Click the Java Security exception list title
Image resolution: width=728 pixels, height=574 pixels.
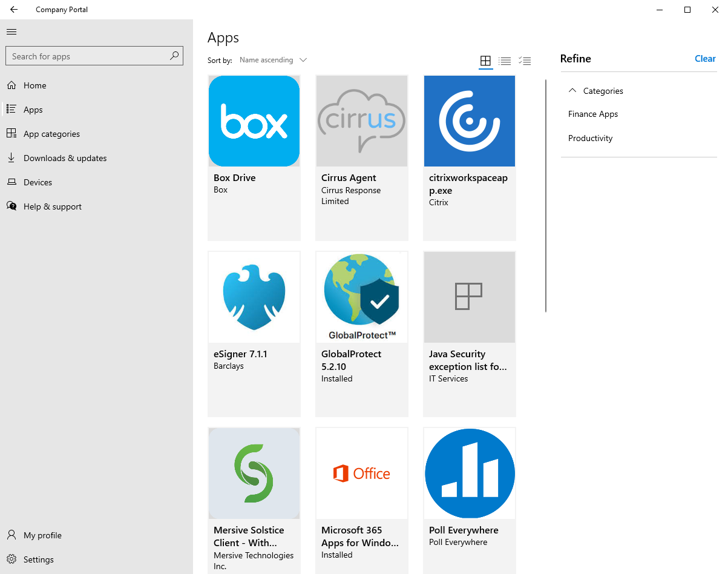(468, 360)
